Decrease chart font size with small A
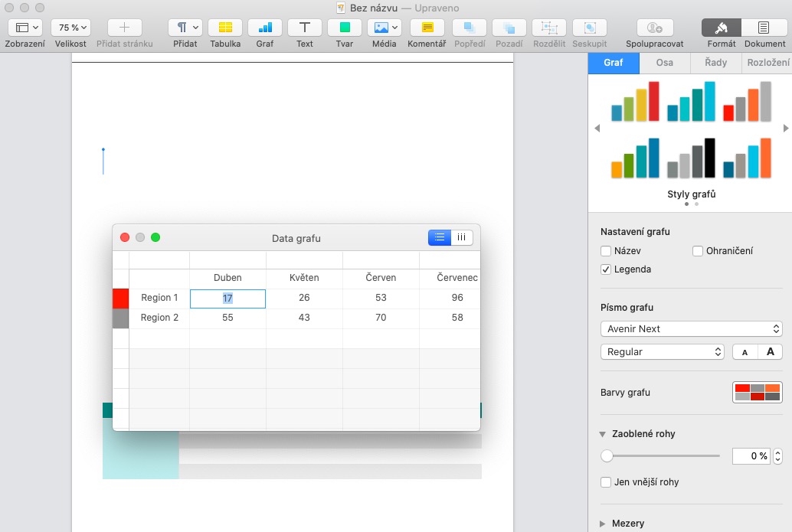 [745, 352]
